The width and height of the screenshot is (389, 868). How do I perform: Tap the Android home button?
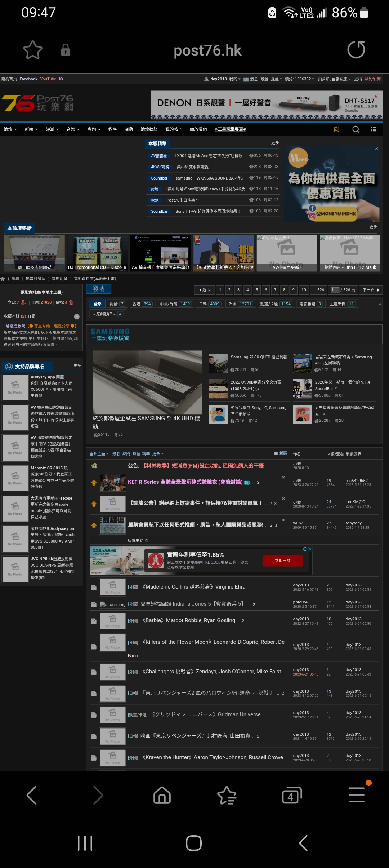tap(194, 843)
